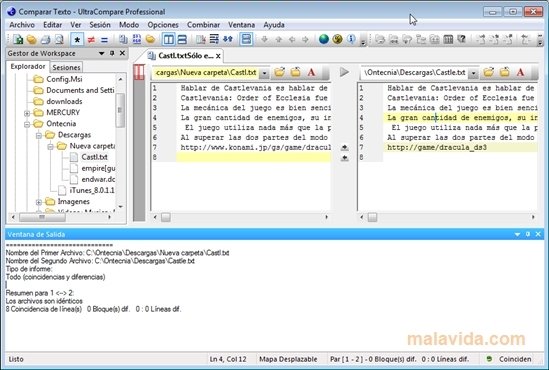Expand the MERCURY folder in tree

click(x=27, y=113)
